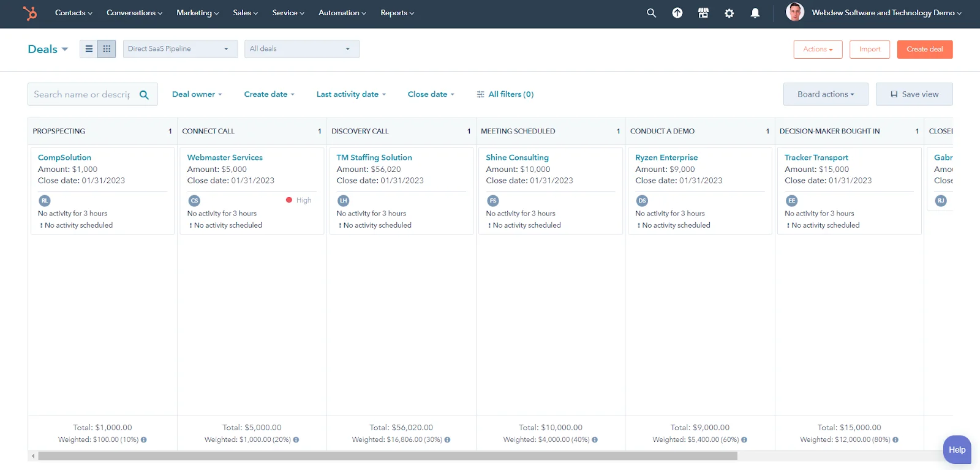980x470 pixels.
Task: Click the EE owner avatar on Tracker Transport
Action: pos(791,201)
